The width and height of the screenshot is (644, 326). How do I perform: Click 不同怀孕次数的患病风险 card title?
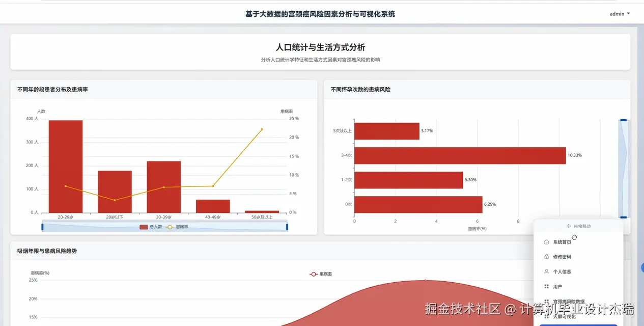[x=360, y=89]
